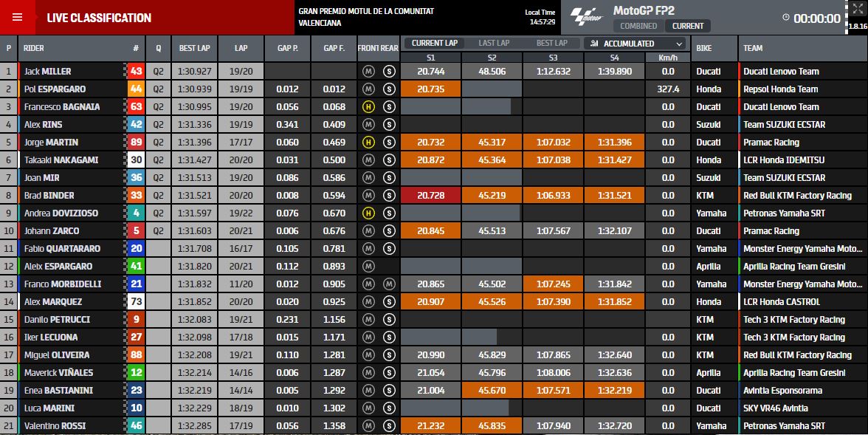Click Dovizioso's yellow front H tyre icon

pos(369,213)
